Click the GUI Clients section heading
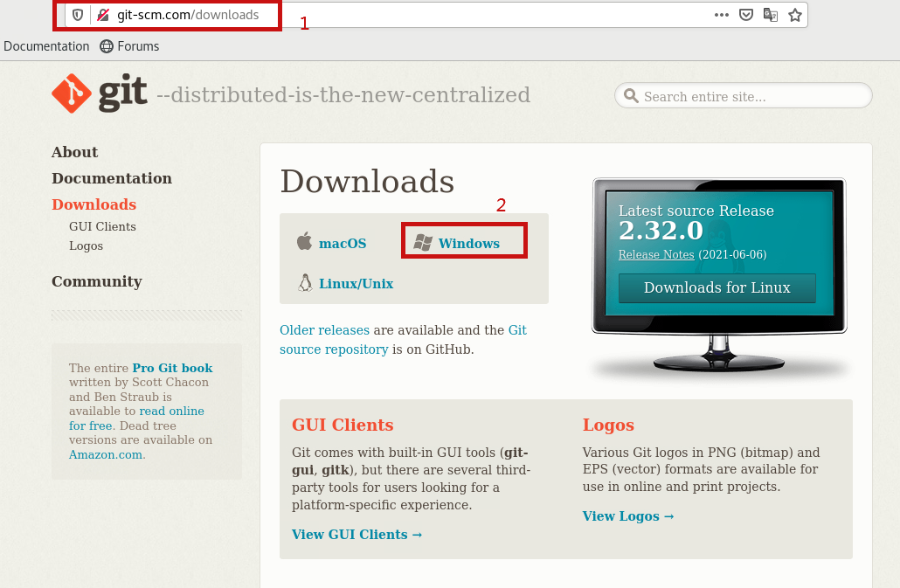The width and height of the screenshot is (900, 588). [x=343, y=425]
